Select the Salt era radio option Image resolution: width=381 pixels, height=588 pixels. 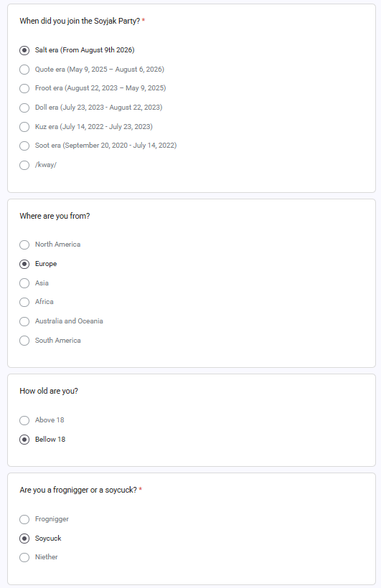pyautogui.click(x=24, y=50)
